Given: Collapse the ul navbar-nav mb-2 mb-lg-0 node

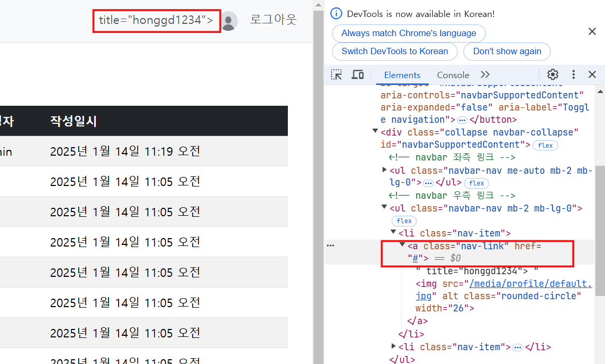Looking at the screenshot, I should pyautogui.click(x=384, y=207).
